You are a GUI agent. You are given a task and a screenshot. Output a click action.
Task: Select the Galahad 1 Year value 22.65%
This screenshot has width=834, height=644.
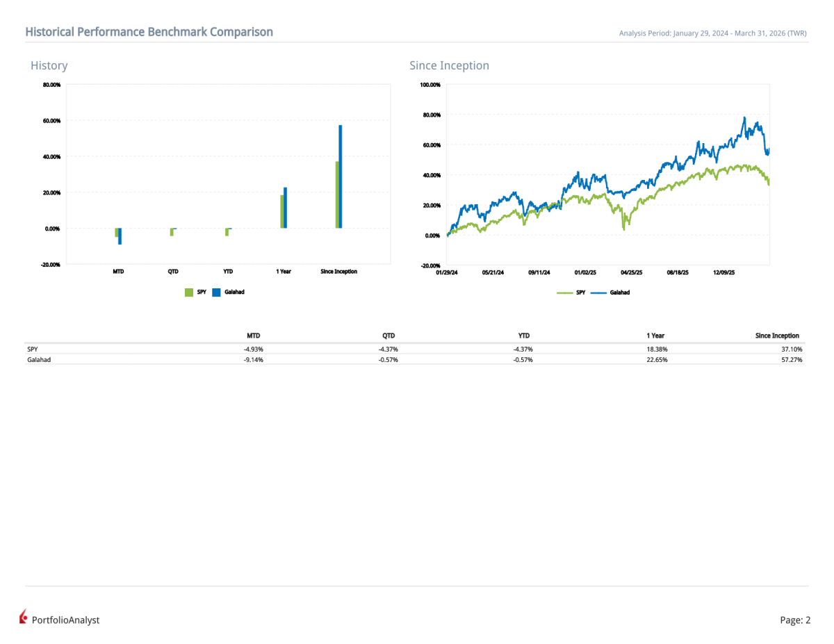pos(657,360)
